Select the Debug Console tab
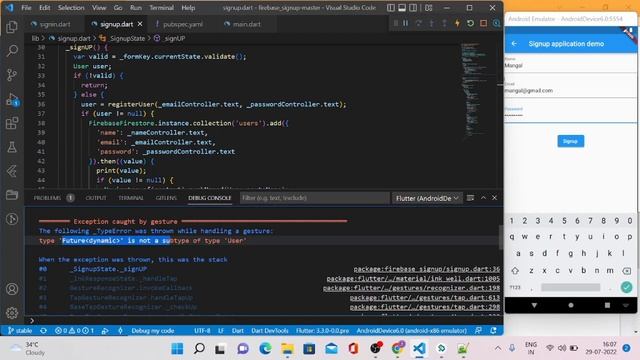 [210, 198]
